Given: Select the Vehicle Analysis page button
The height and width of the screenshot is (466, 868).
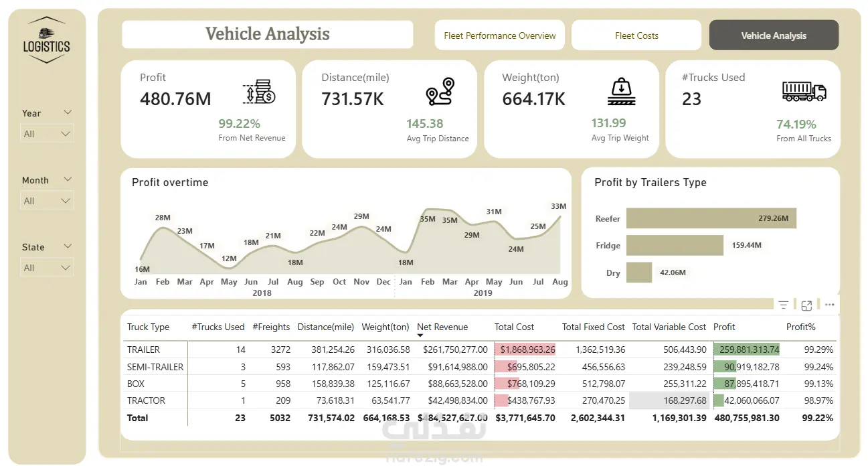Looking at the screenshot, I should coord(774,35).
